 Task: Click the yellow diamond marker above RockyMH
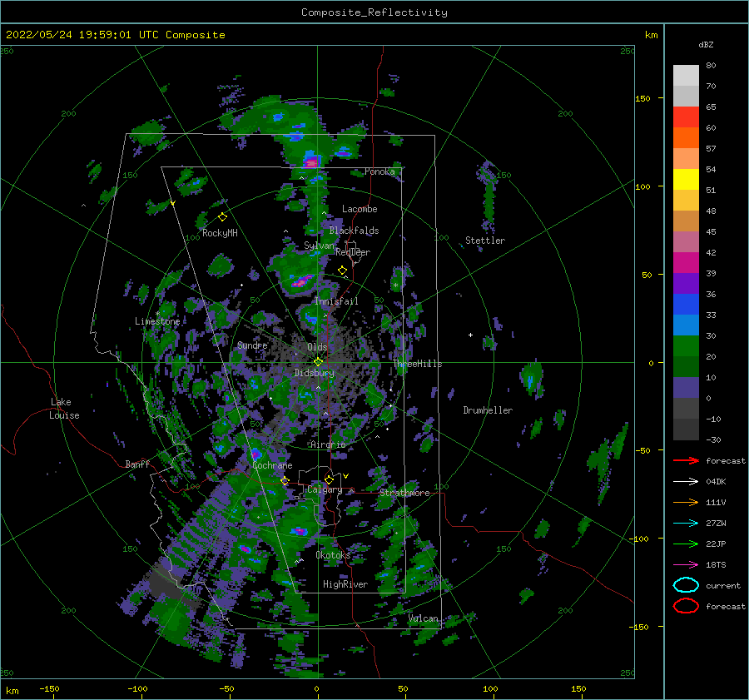(222, 217)
